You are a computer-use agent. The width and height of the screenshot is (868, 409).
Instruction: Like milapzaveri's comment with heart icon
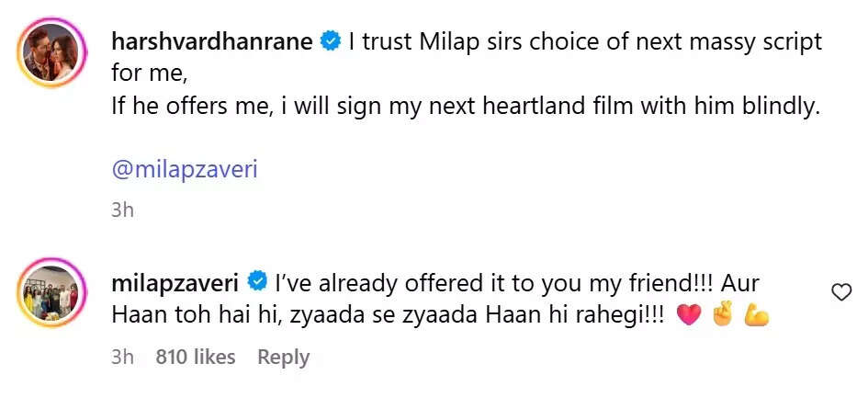point(840,292)
